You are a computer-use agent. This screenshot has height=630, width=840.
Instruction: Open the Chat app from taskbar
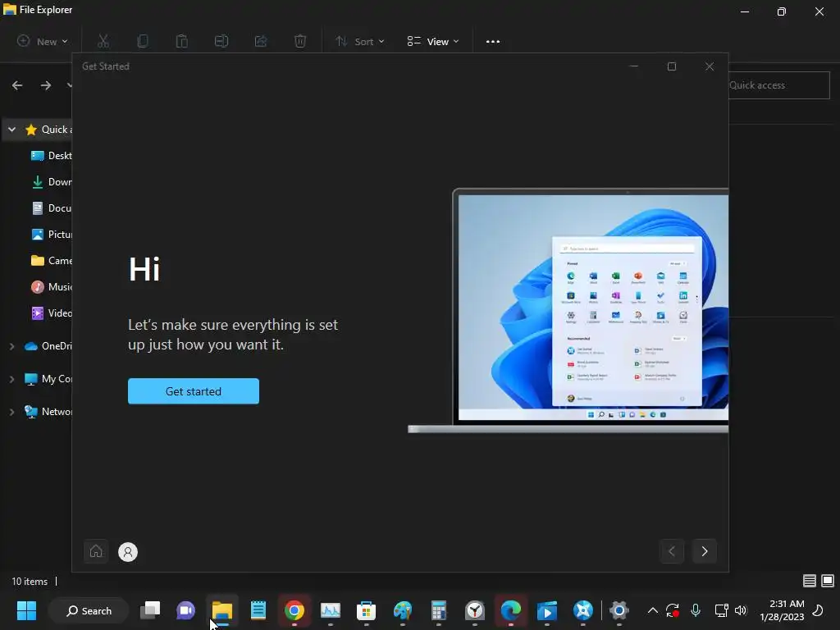186,610
